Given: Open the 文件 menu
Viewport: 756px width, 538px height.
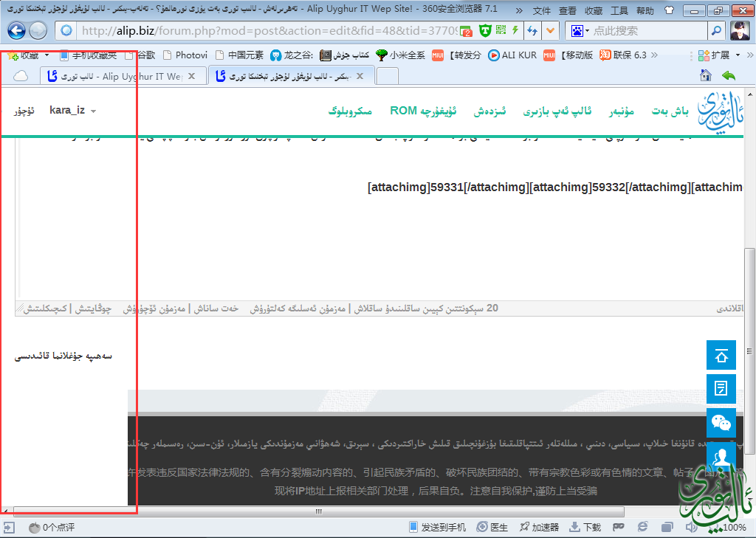Looking at the screenshot, I should pyautogui.click(x=541, y=10).
